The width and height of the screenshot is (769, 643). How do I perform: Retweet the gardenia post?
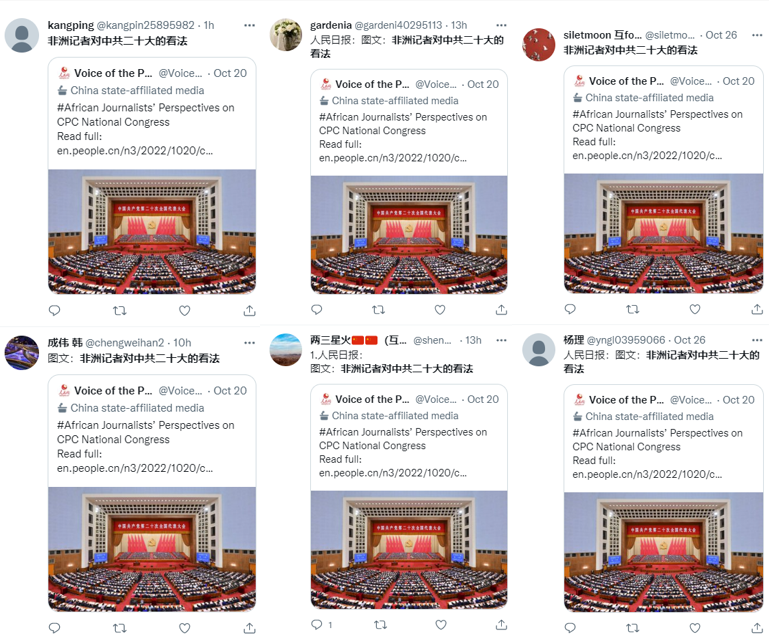click(x=378, y=309)
